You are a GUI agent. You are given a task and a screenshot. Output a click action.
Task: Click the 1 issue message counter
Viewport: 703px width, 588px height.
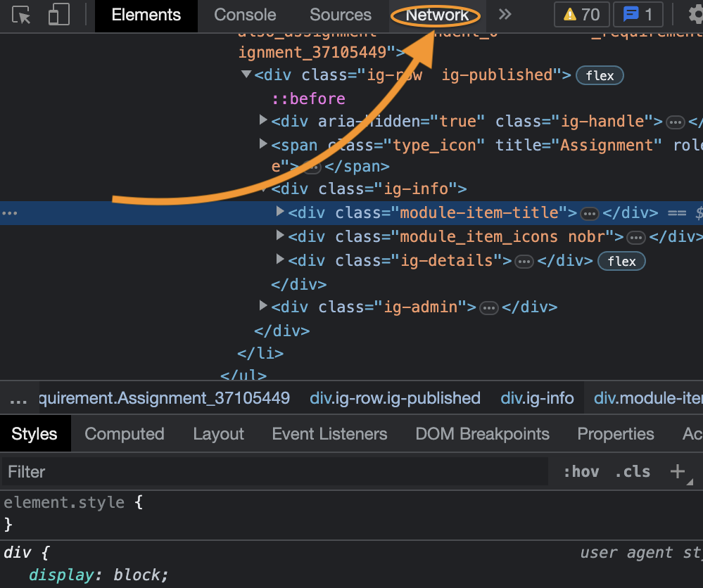638,15
